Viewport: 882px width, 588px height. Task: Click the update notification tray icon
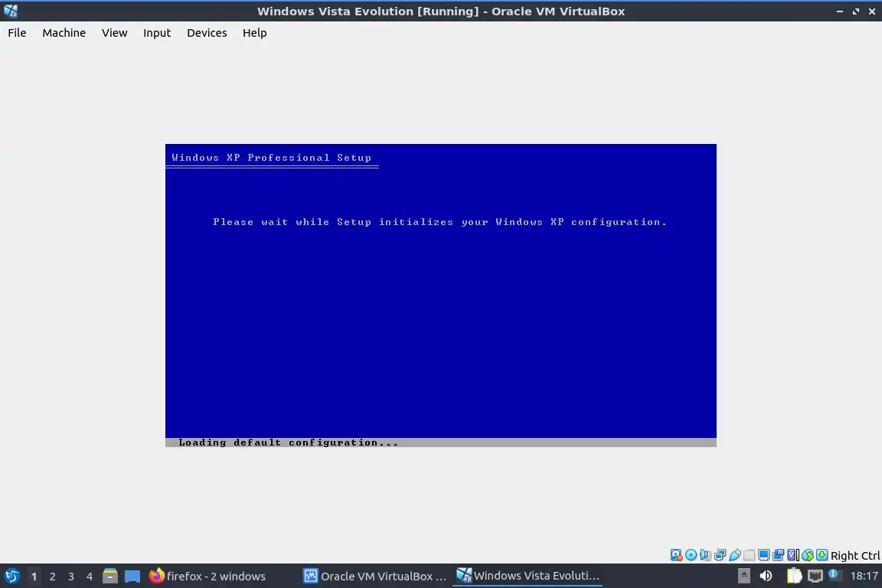tap(835, 575)
